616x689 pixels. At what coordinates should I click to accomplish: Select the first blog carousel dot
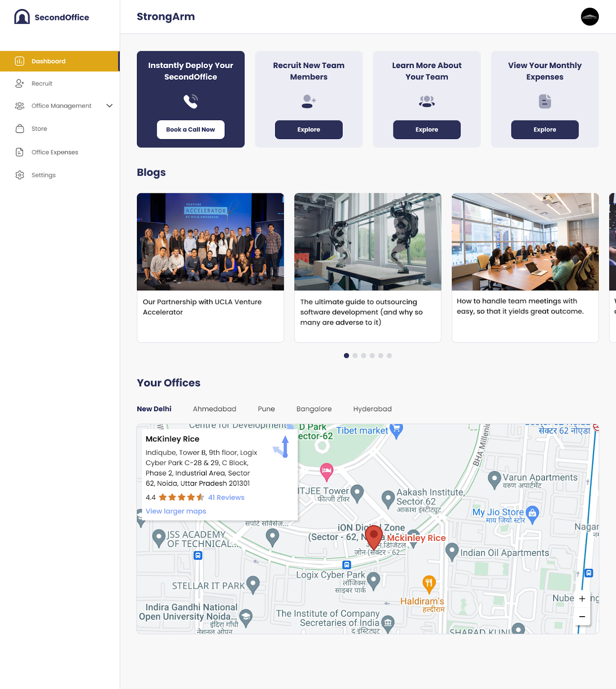[x=347, y=356]
